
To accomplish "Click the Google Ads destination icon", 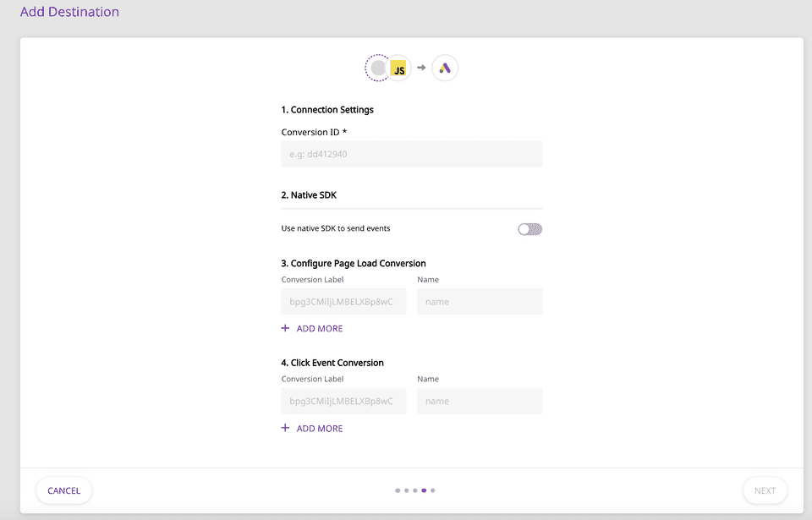I will (x=445, y=68).
